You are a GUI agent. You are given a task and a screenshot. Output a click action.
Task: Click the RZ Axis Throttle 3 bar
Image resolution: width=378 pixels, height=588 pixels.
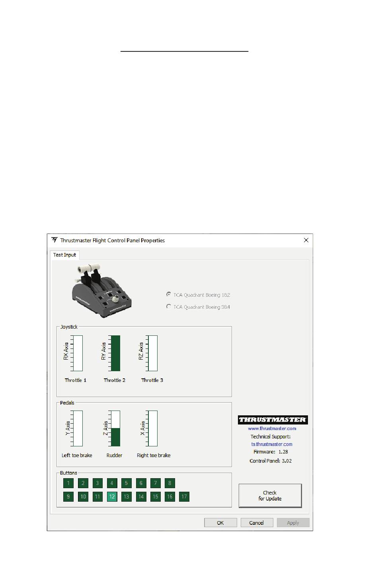click(x=152, y=353)
